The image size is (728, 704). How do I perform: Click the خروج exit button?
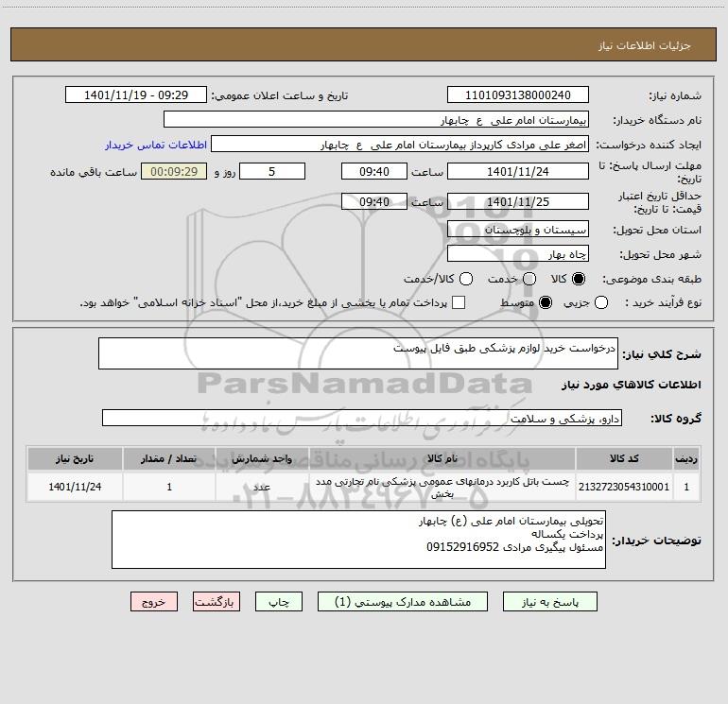click(154, 602)
